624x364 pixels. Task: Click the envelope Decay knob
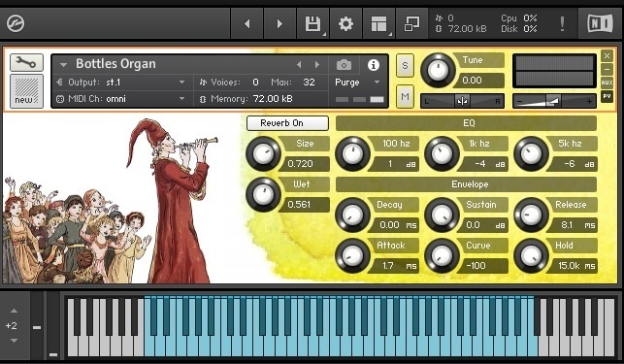coord(352,215)
